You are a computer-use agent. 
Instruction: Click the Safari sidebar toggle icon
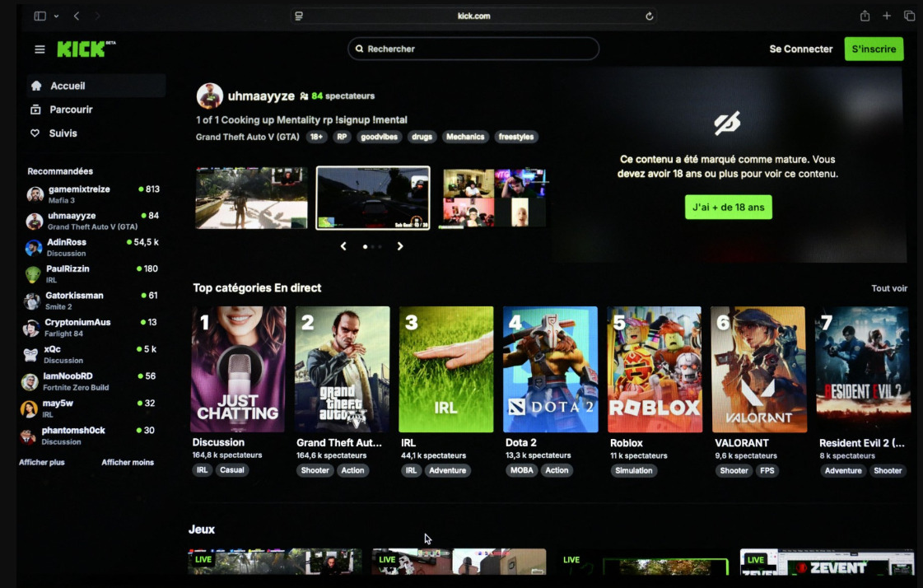[40, 16]
